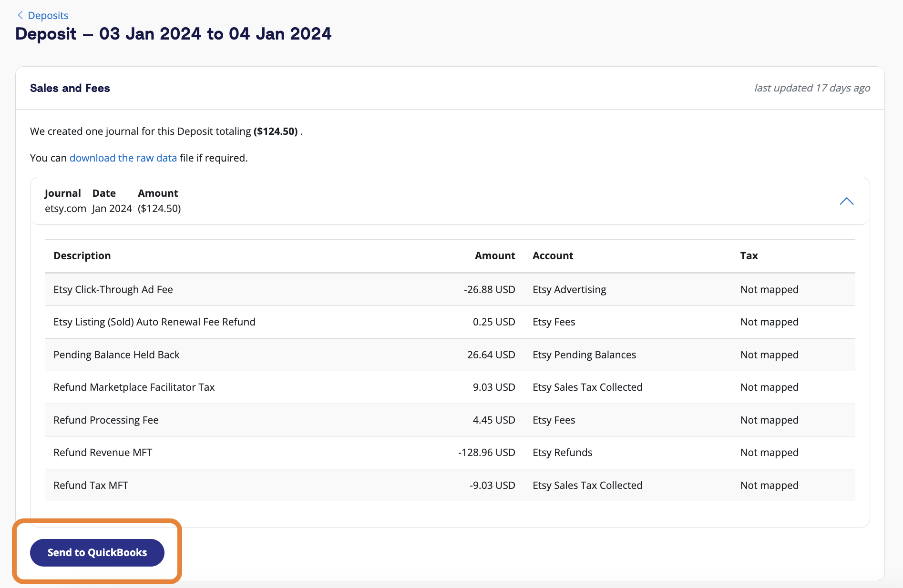Click the back chevron icon beside Deposits
Screen dimensions: 903x588
pos(20,15)
